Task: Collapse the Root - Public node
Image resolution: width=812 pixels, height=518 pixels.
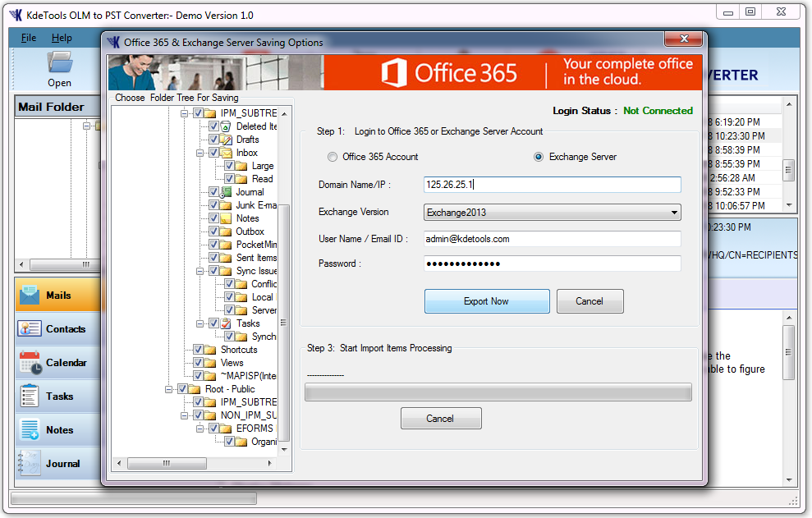Action: [169, 389]
